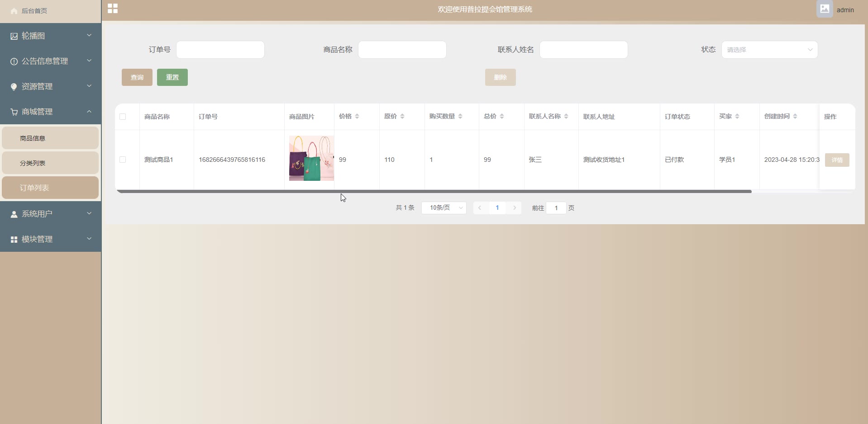
Task: Expand the 公告信息管理 menu chevron
Action: 89,61
